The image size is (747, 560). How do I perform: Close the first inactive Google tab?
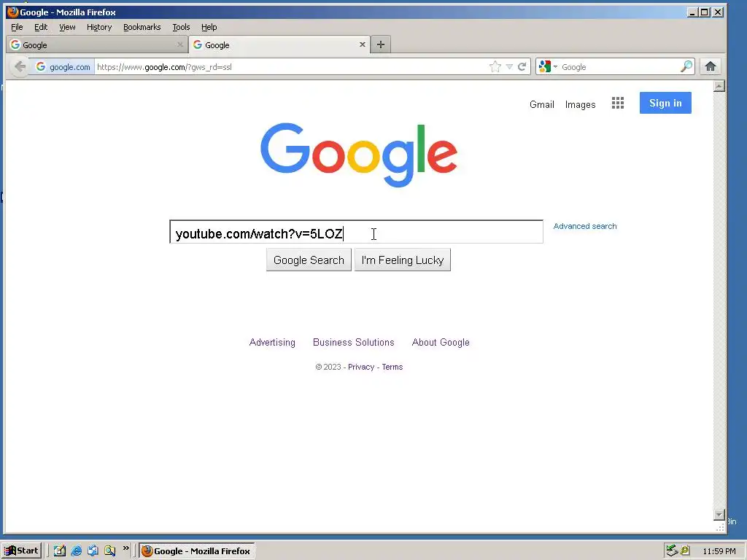coord(179,44)
